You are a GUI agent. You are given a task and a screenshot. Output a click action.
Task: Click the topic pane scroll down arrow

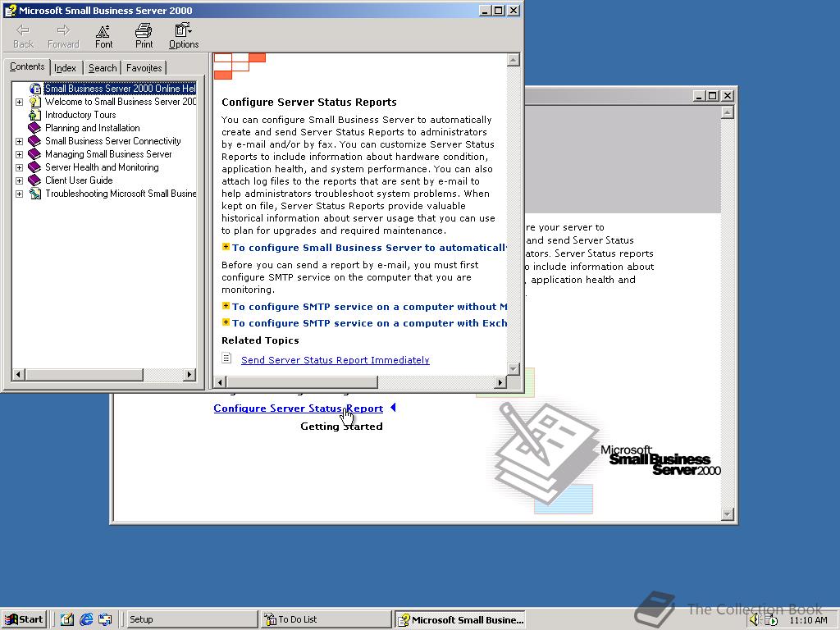(x=514, y=368)
